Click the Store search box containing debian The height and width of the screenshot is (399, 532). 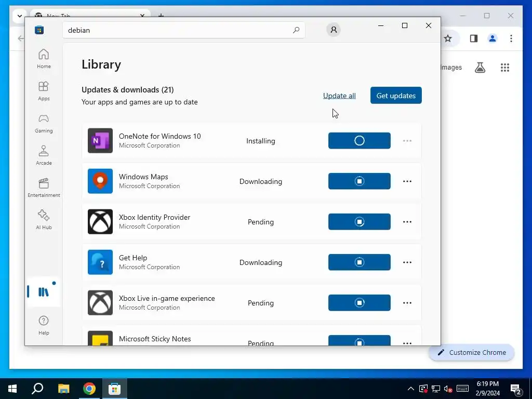click(x=183, y=30)
